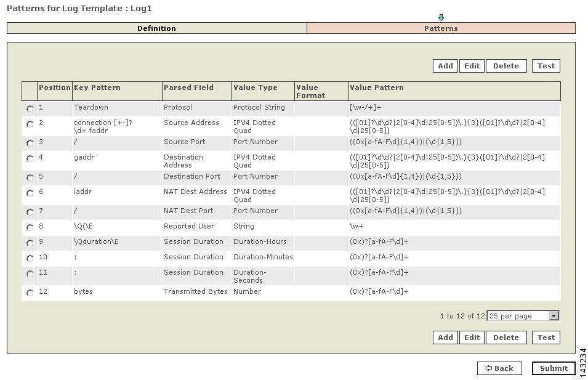Viewport: 588px width, 380px height.
Task: Pick the laddr NAT Dest Address row
Action: 30,192
